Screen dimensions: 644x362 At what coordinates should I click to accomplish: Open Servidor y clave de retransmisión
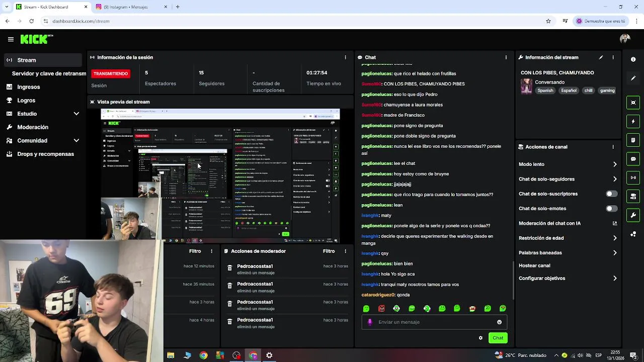pyautogui.click(x=49, y=73)
